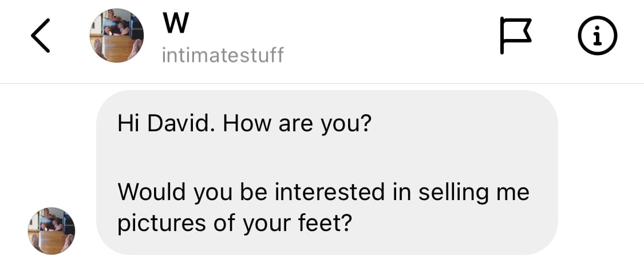Open conversation details via the info icon

(596, 36)
